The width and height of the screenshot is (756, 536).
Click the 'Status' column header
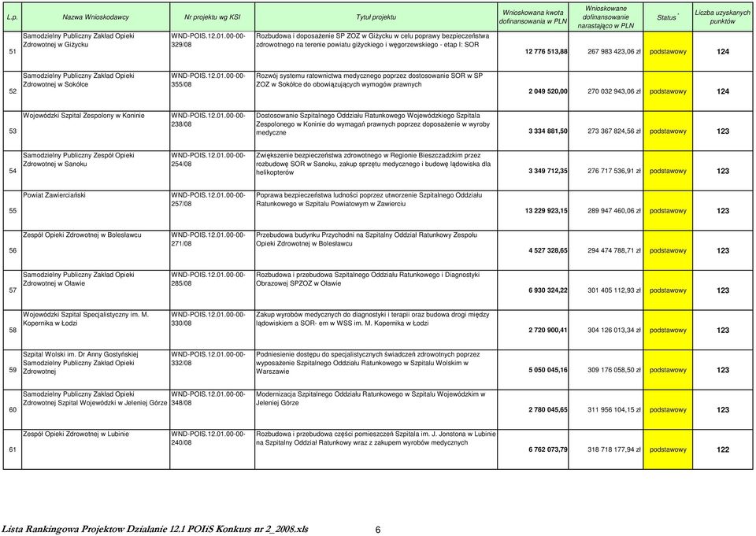[x=668, y=17]
